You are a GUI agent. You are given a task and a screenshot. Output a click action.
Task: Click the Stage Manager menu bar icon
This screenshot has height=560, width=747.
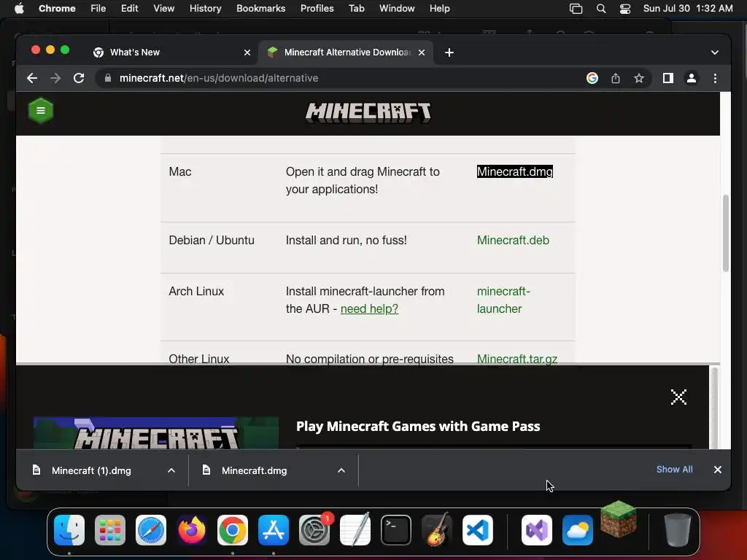576,9
